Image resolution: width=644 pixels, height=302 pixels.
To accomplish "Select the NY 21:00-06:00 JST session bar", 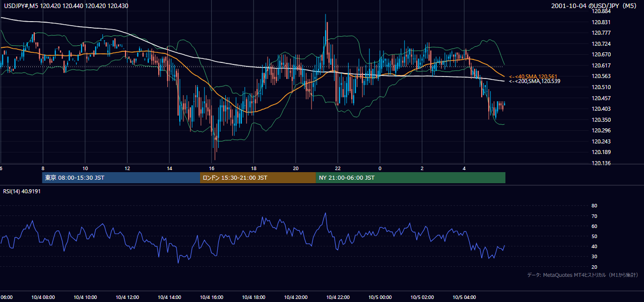I will pyautogui.click(x=411, y=178).
